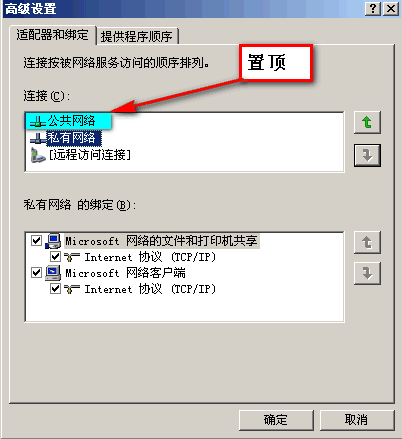Click the help question mark button

373,9
